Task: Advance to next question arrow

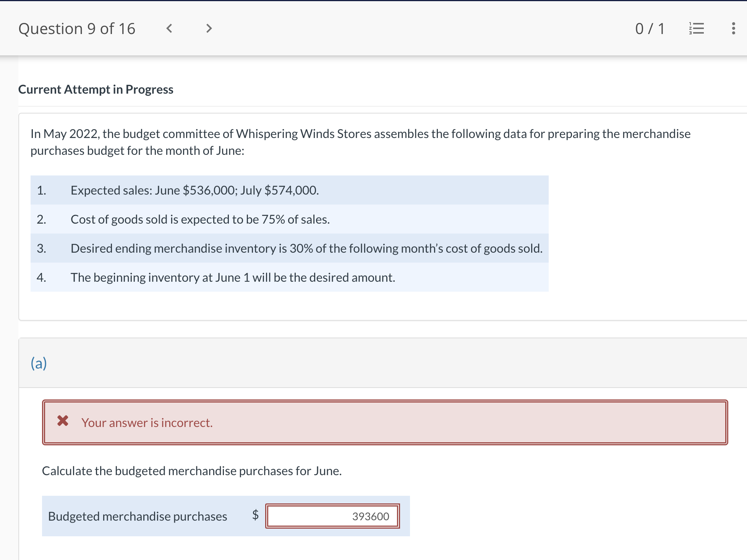Action: [x=209, y=28]
